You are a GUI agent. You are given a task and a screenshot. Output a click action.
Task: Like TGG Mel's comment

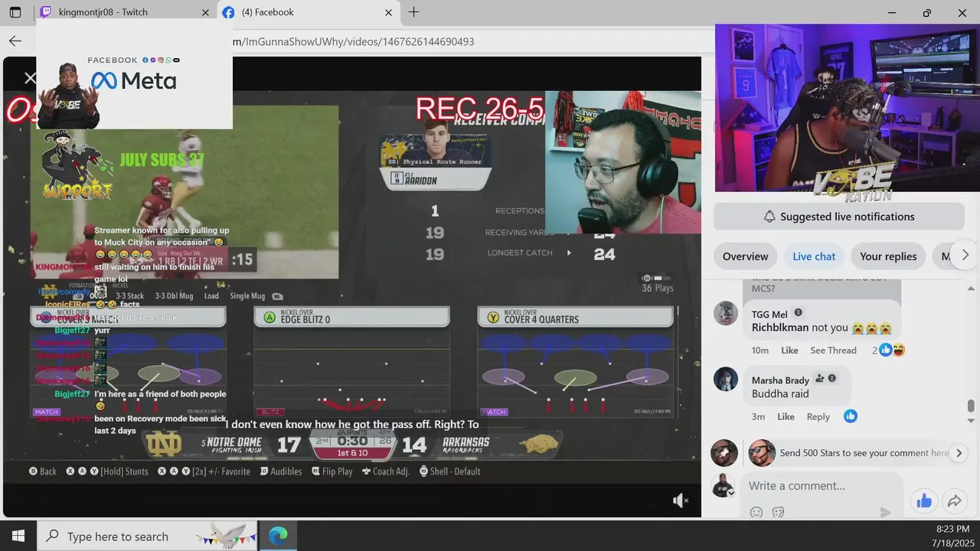[789, 350]
